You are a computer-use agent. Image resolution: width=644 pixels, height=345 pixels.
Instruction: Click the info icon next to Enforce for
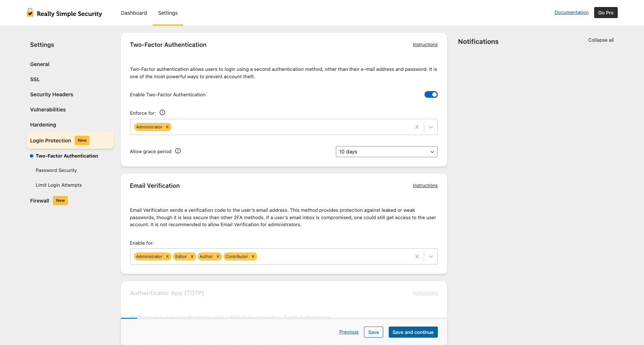click(162, 113)
